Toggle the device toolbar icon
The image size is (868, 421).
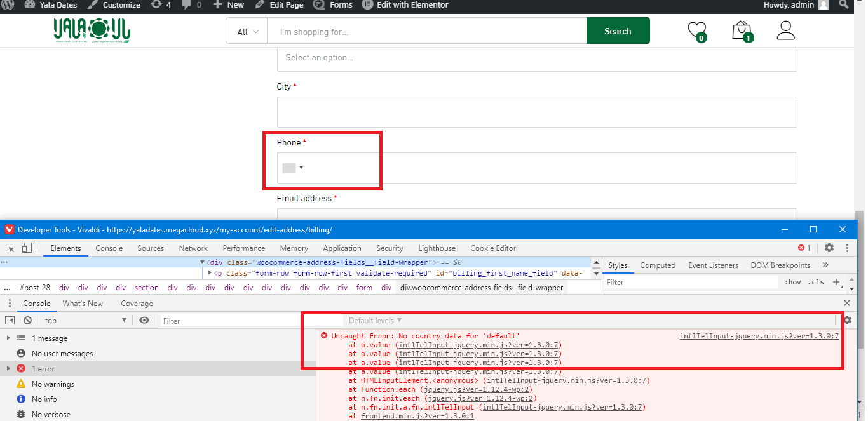(x=27, y=248)
